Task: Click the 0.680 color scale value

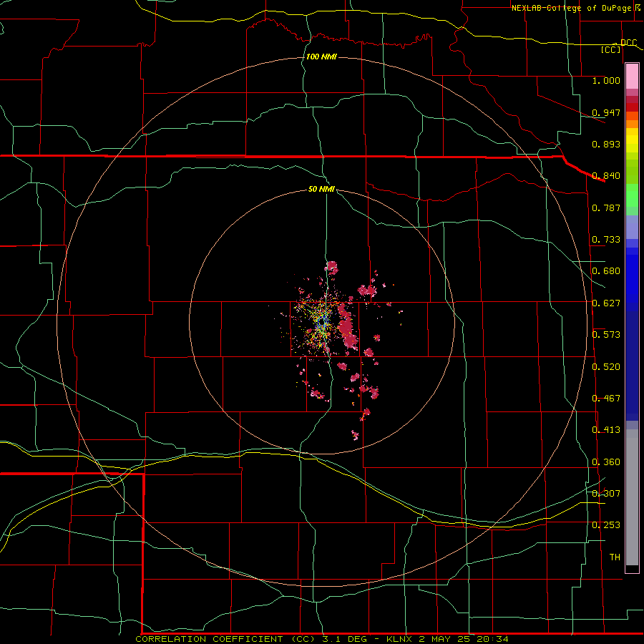Action: point(606,271)
